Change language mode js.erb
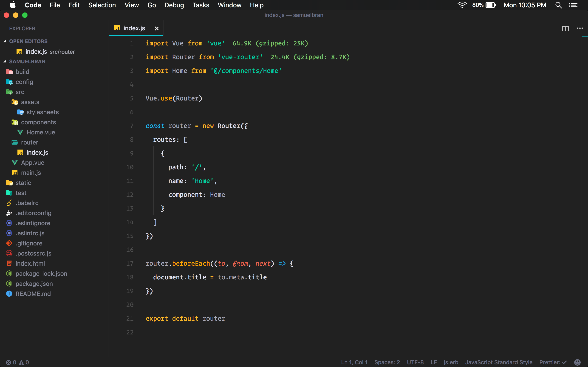Viewport: 588px width, 367px height. 451,362
